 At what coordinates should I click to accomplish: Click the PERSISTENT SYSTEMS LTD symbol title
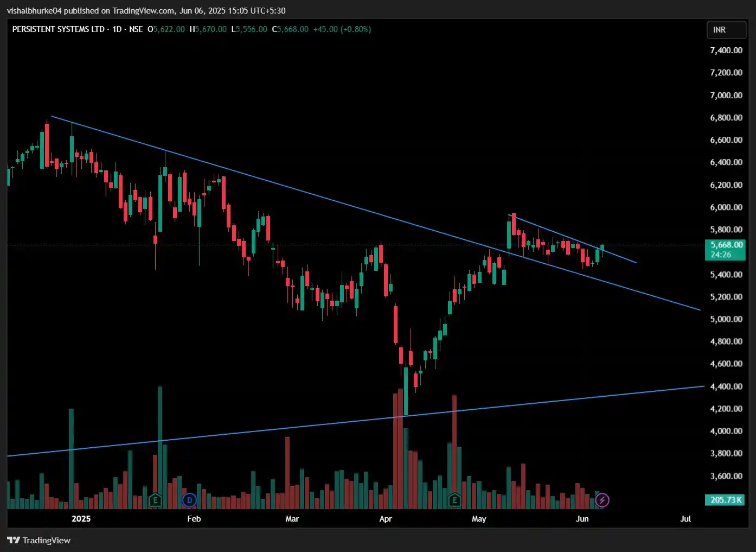pos(58,29)
